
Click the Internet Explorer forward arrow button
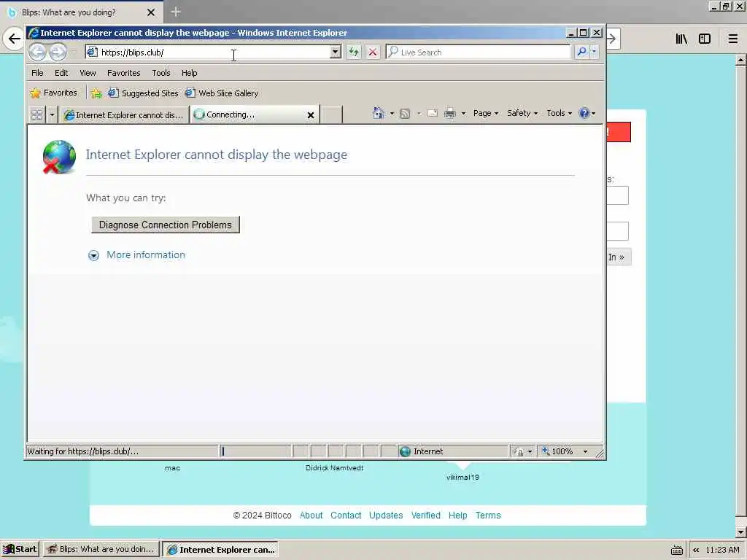point(58,52)
